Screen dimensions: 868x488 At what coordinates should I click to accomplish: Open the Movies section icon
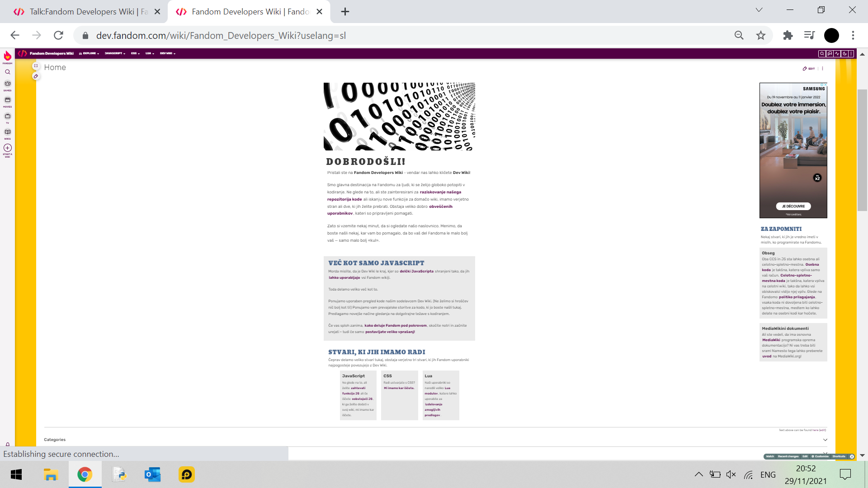[x=8, y=100]
